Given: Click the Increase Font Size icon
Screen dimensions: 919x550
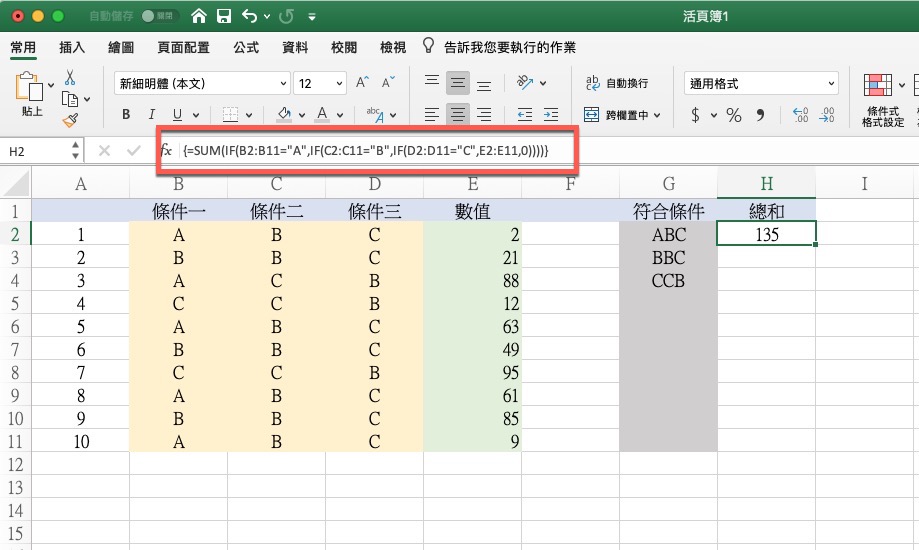Looking at the screenshot, I should pos(362,83).
